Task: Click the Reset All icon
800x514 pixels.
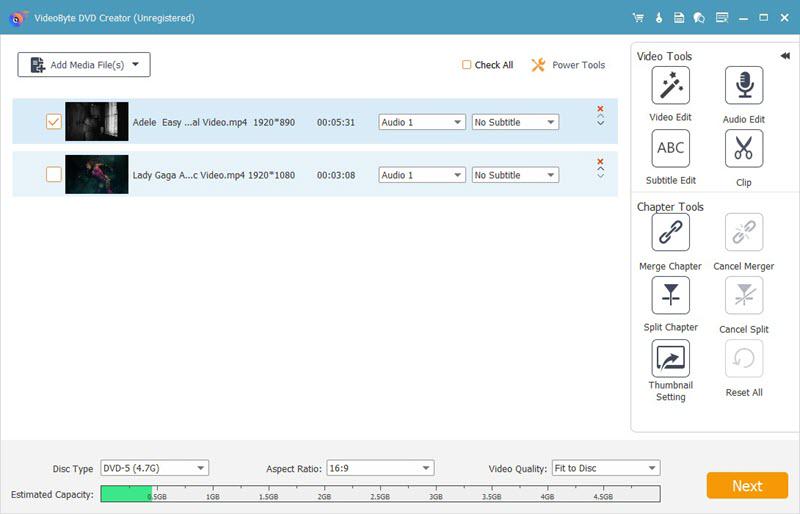Action: tap(744, 358)
